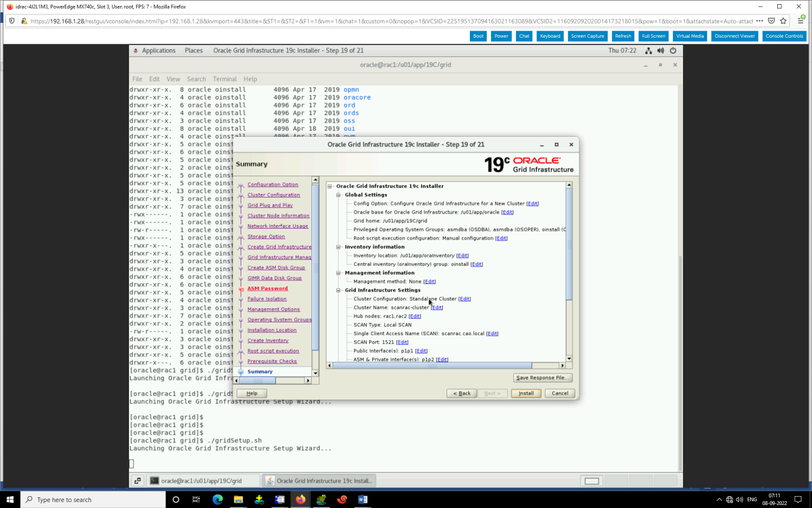The width and height of the screenshot is (812, 508).
Task: Click the address bar padlock icon
Action: tap(24, 21)
